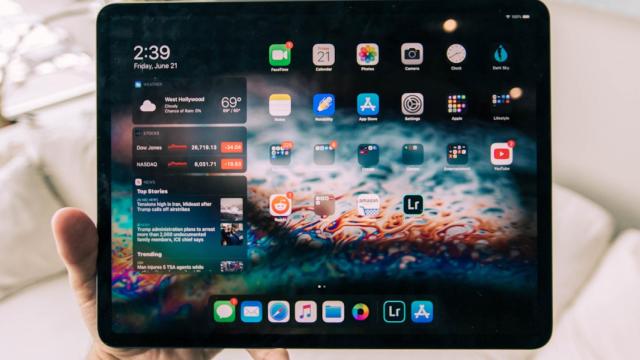Tap the ICE story thumbnail image

click(x=231, y=234)
